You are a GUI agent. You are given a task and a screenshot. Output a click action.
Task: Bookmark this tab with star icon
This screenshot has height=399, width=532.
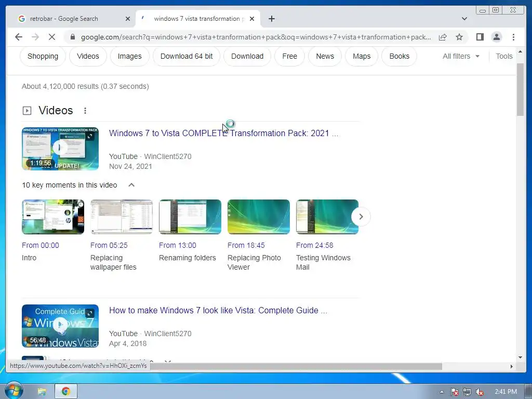459,37
